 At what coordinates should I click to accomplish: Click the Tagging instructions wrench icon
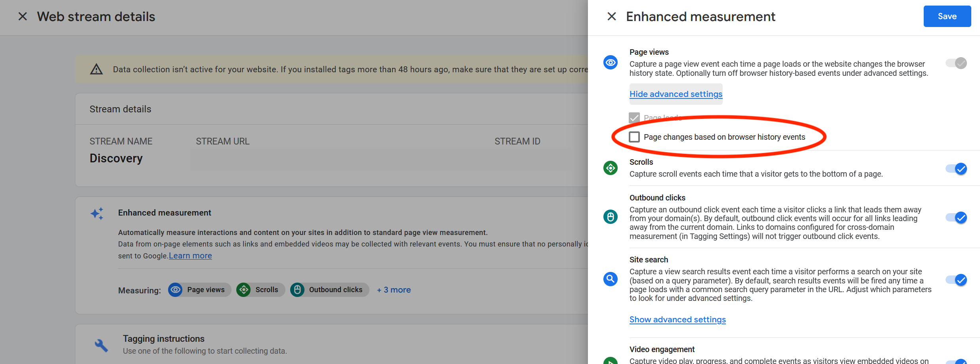101,345
